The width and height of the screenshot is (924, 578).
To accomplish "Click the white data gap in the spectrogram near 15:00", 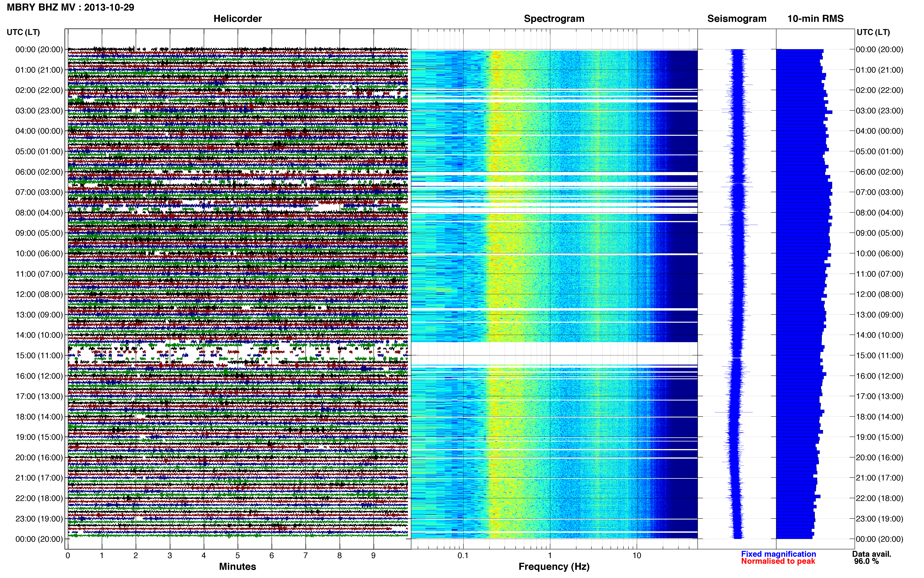I will point(554,354).
